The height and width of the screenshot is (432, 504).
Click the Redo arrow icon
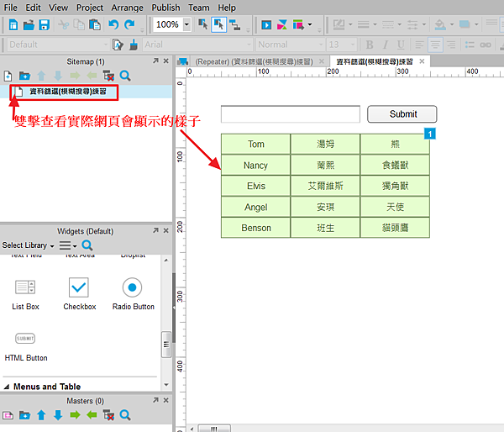129,24
